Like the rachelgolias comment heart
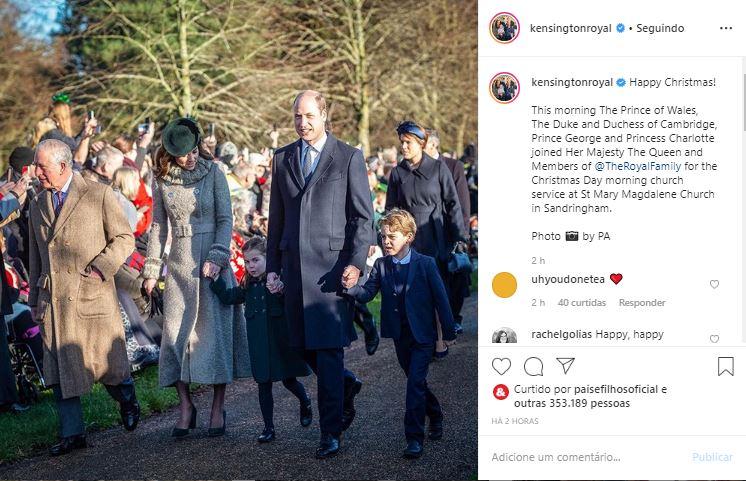Image resolution: width=746 pixels, height=481 pixels. tap(714, 339)
